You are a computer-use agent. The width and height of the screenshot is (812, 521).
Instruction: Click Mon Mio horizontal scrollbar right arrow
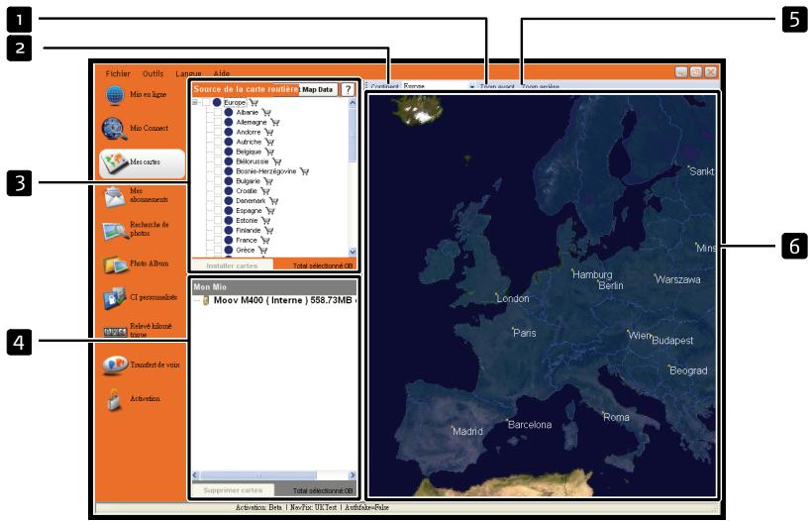click(353, 474)
